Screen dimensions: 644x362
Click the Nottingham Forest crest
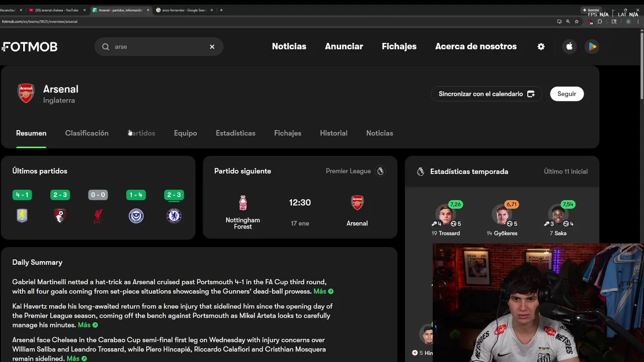point(243,203)
